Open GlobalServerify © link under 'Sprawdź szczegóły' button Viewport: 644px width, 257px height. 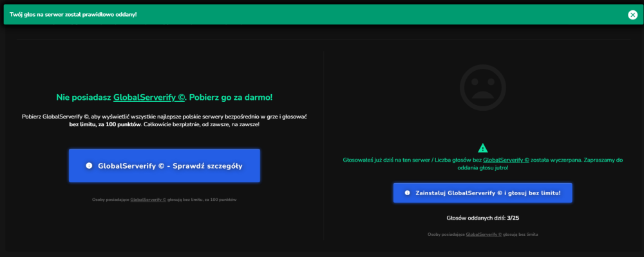pos(148,200)
